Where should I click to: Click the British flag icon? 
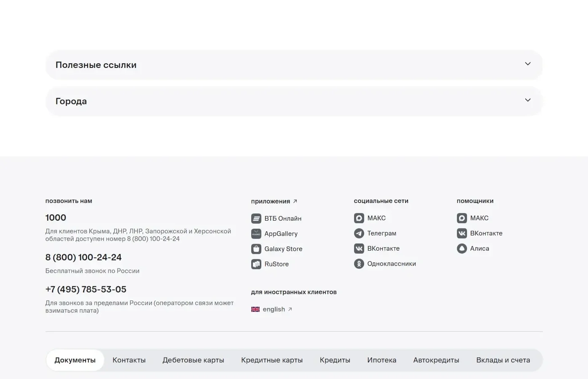pos(255,309)
